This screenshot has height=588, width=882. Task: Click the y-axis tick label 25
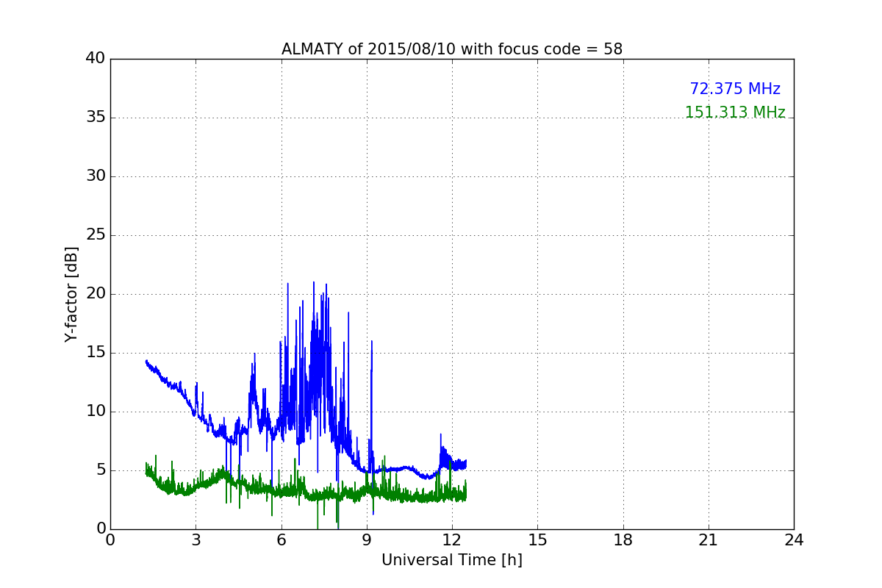(x=95, y=235)
